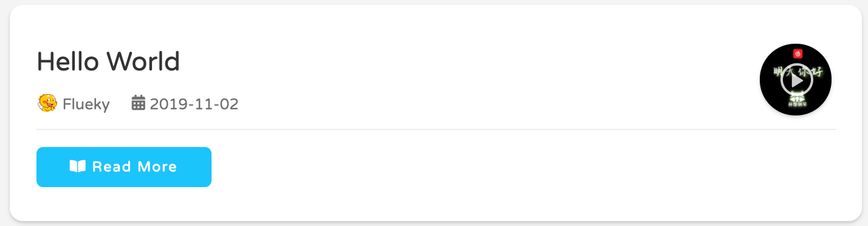Click the word "World" in the title
Viewport: 868px width, 226px height.
pos(143,61)
